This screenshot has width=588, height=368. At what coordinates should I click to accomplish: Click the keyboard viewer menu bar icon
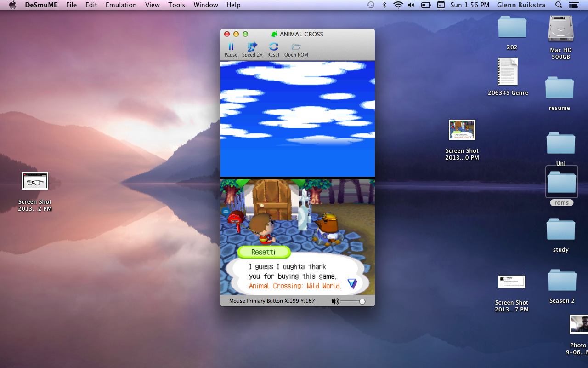[441, 5]
